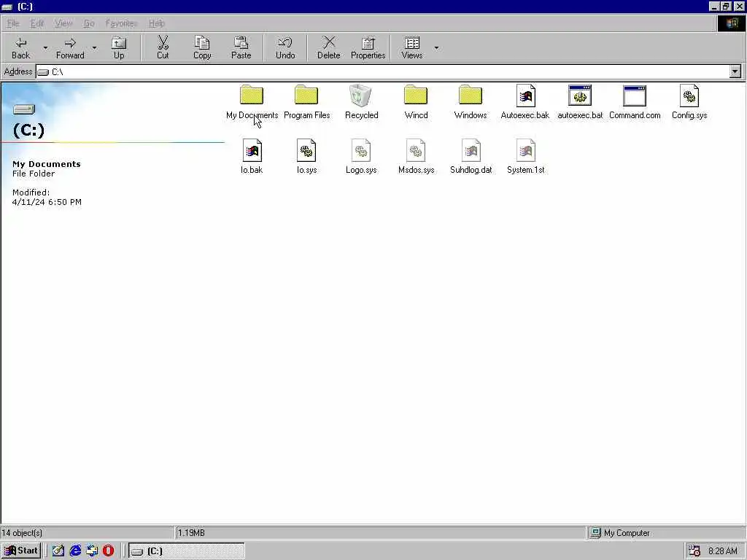The image size is (747, 560).
Task: Open the Start menu
Action: 21,551
